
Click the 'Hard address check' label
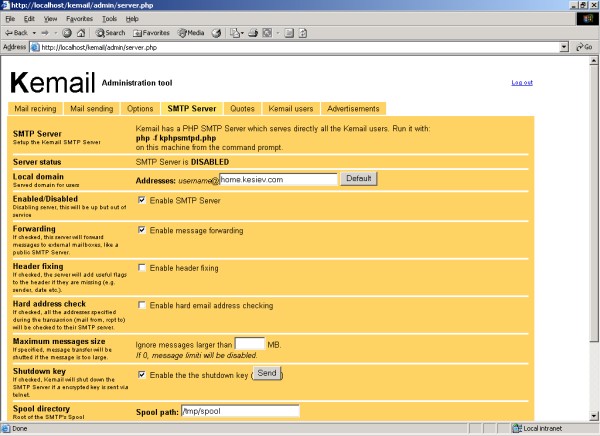49,304
